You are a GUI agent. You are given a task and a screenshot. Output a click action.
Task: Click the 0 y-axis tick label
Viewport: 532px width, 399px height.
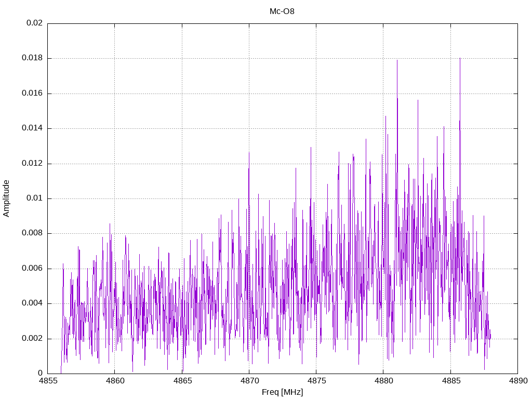pyautogui.click(x=41, y=373)
